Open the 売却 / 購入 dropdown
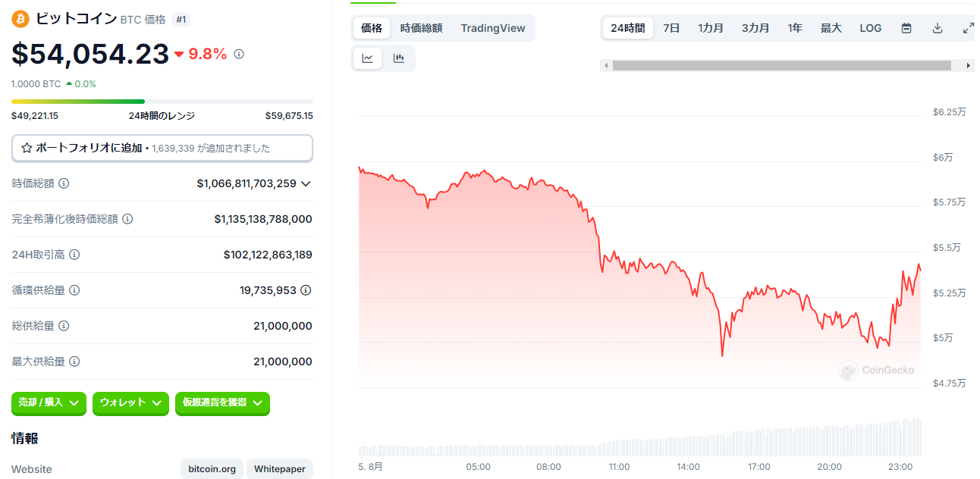This screenshot has height=479, width=980. (49, 403)
